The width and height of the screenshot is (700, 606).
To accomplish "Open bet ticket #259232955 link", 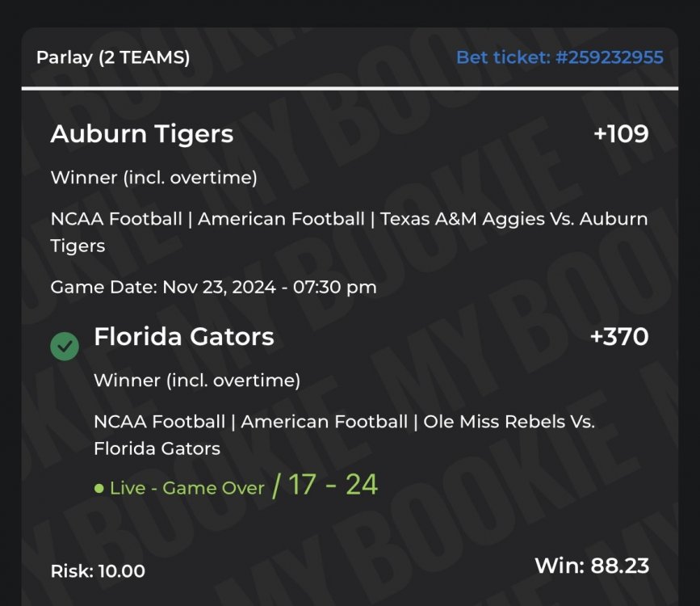I will click(x=560, y=57).
